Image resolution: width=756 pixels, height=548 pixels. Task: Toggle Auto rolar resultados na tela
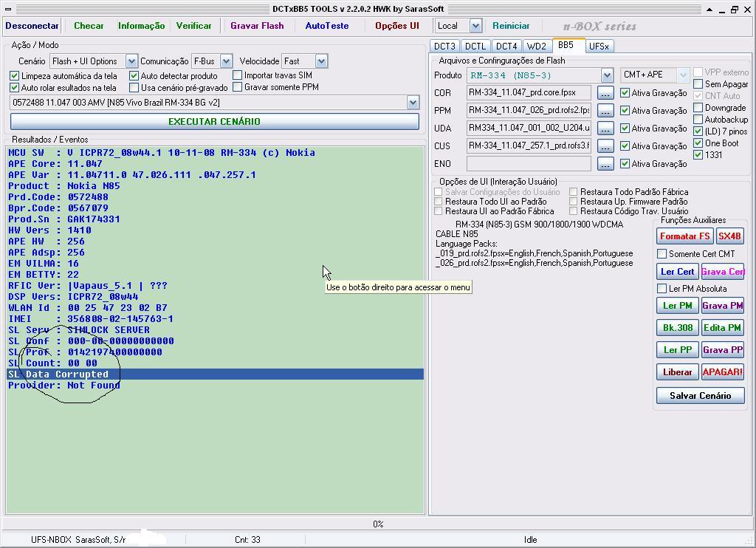pos(15,88)
